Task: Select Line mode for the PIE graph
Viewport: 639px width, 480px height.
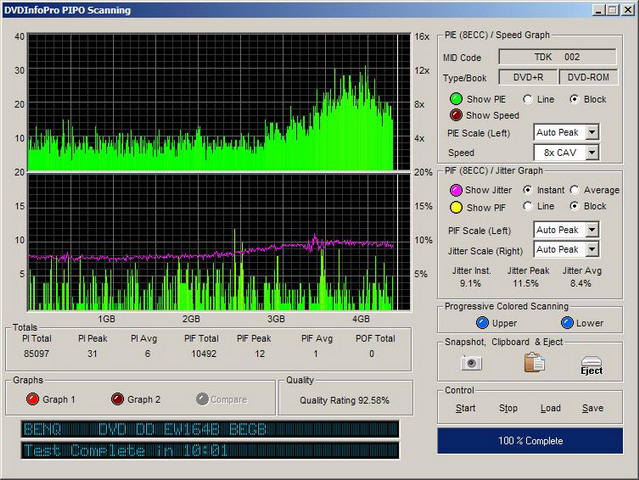Action: 528,99
